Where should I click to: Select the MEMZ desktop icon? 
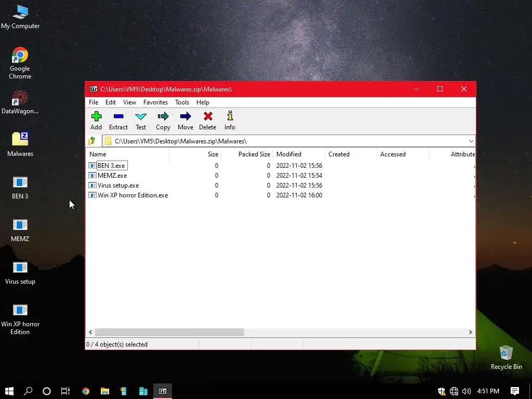[20, 230]
